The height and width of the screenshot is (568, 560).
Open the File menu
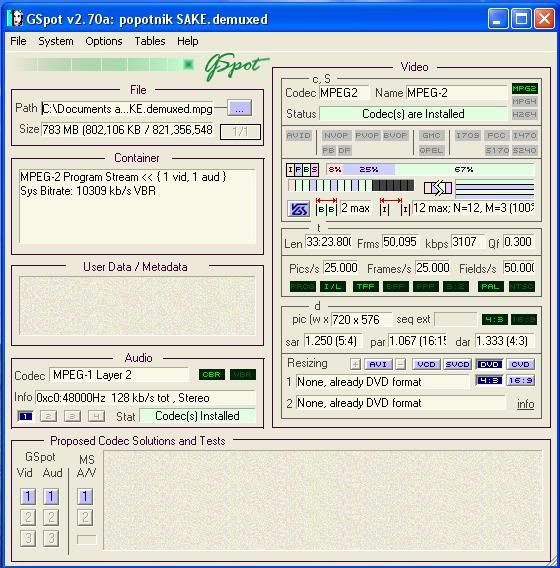point(18,41)
